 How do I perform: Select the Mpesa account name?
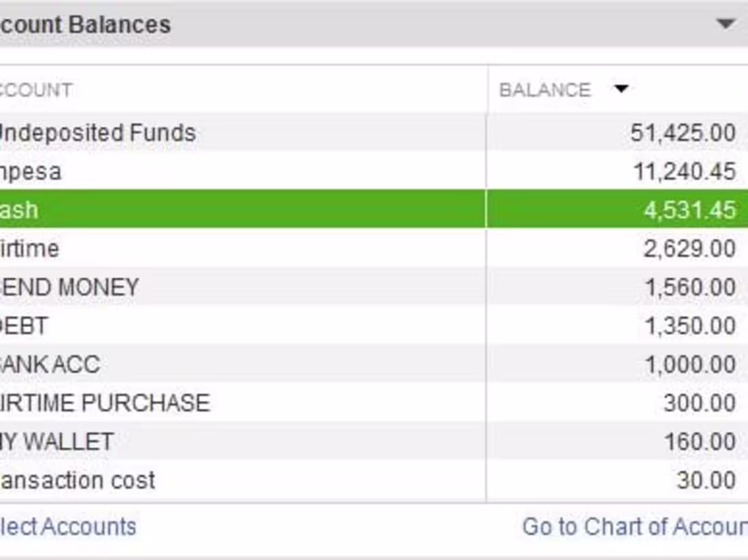pyautogui.click(x=31, y=171)
